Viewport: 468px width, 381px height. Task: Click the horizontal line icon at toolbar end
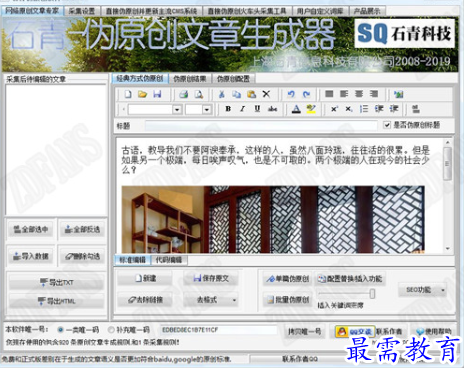[416, 109]
